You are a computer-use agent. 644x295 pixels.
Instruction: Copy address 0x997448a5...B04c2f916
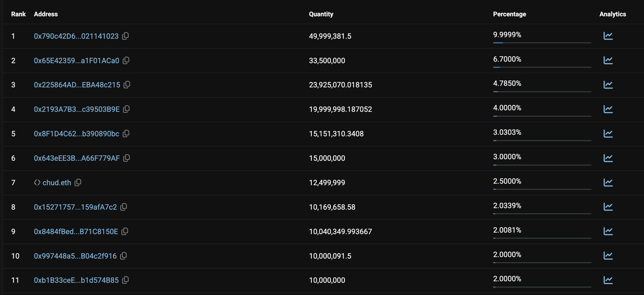(123, 256)
